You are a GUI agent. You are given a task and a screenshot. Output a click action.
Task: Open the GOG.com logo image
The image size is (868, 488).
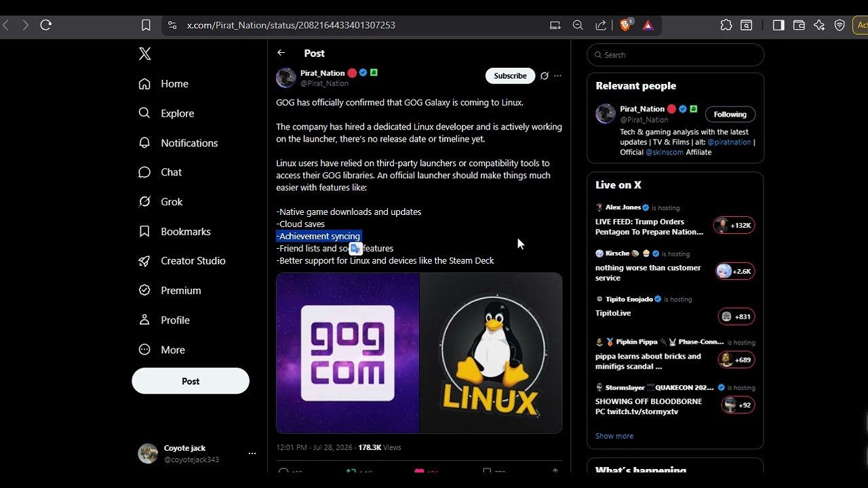(x=347, y=353)
